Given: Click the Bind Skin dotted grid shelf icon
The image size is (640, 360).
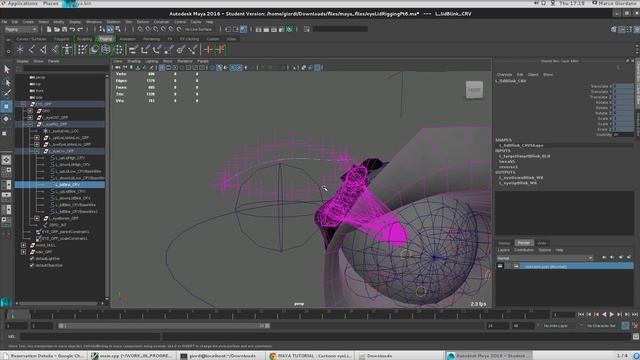Looking at the screenshot, I should point(82,50).
